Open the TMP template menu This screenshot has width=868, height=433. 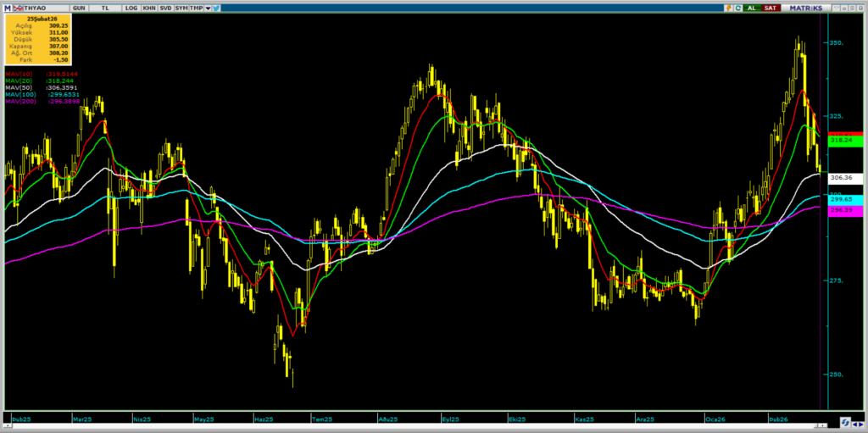tap(196, 7)
